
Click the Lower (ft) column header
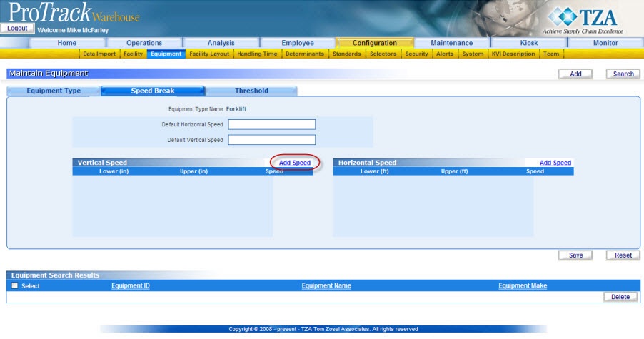click(x=375, y=171)
